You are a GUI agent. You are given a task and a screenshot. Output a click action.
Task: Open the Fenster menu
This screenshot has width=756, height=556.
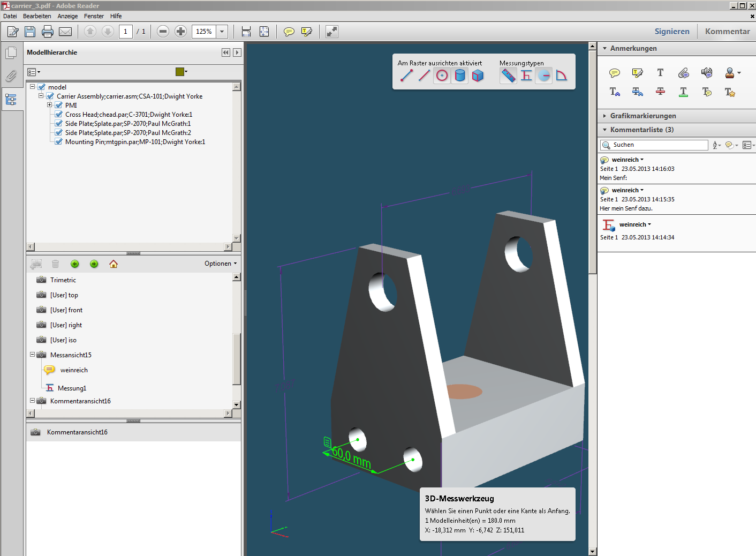click(94, 16)
